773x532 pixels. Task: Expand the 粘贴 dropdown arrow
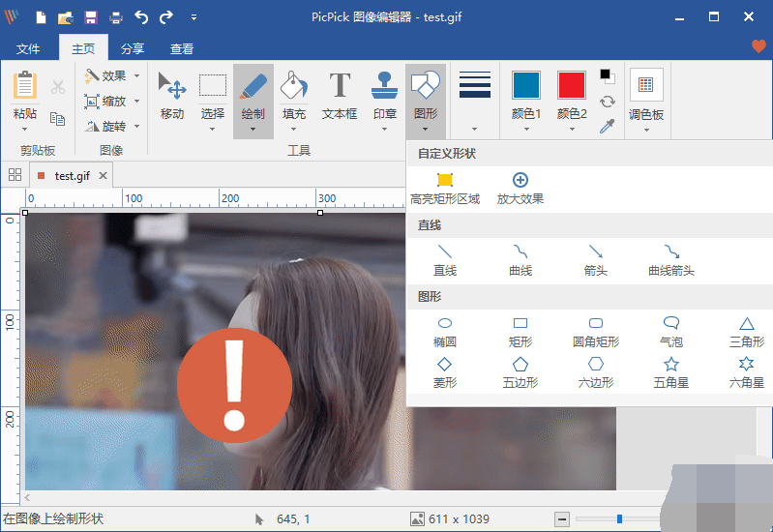pyautogui.click(x=24, y=130)
